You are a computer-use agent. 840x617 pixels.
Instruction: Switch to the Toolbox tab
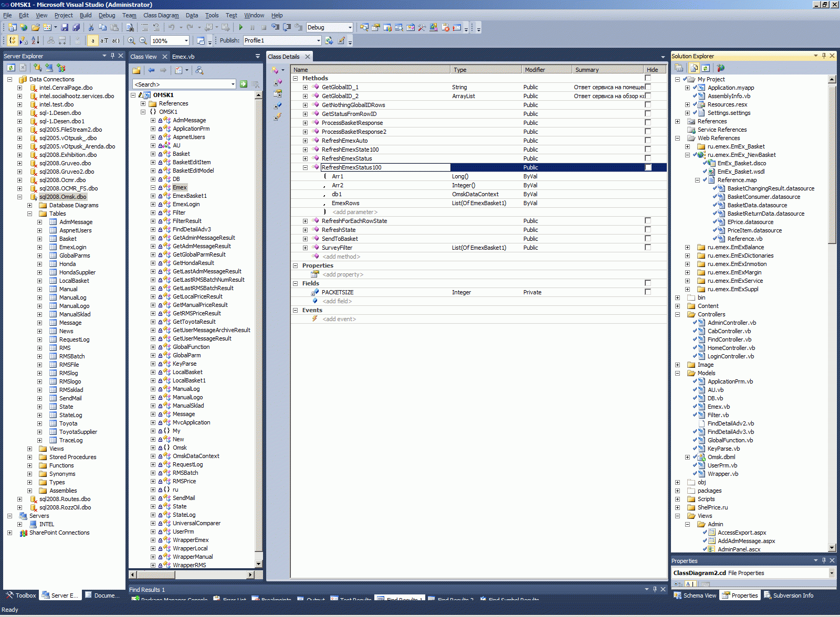(21, 595)
